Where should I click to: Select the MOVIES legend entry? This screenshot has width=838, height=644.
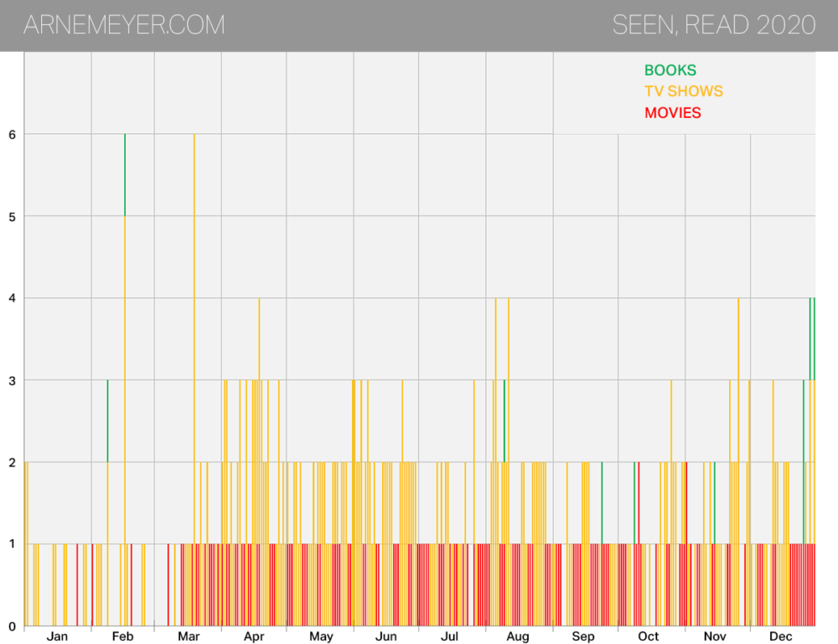[672, 113]
